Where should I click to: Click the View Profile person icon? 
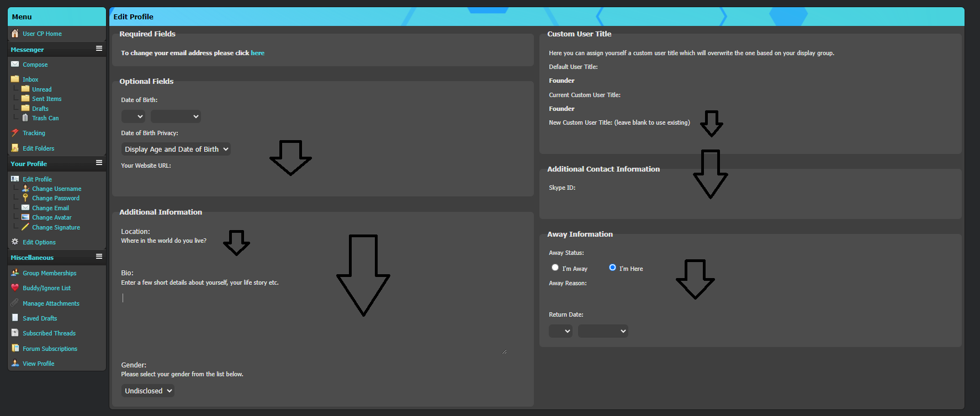coord(15,363)
